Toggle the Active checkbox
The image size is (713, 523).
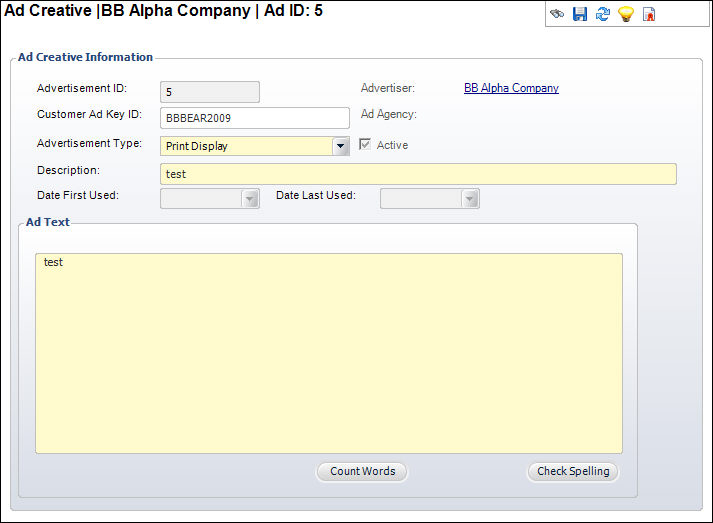365,145
